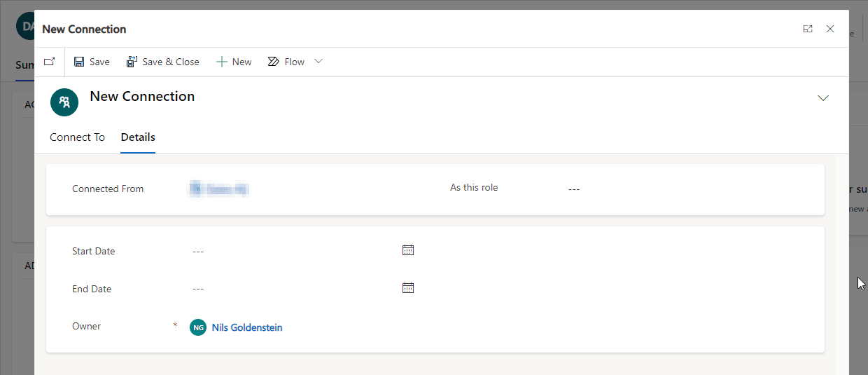Image resolution: width=868 pixels, height=375 pixels.
Task: Click the connection entity icon in the header
Action: (x=64, y=102)
